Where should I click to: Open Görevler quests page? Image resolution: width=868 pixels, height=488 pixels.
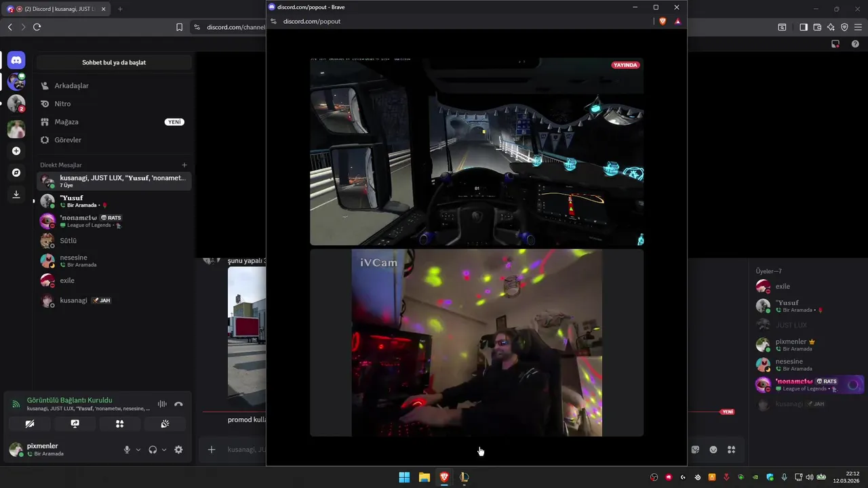coord(114,140)
